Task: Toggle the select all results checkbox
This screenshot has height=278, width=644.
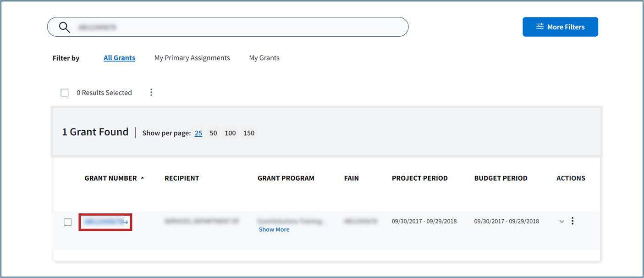Action: (65, 93)
